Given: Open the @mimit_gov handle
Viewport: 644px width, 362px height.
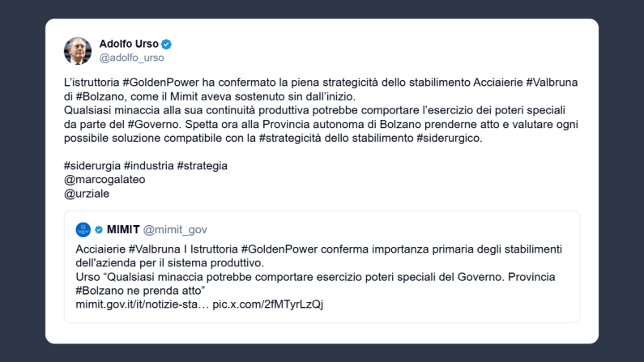Looking at the screenshot, I should click(x=176, y=229).
